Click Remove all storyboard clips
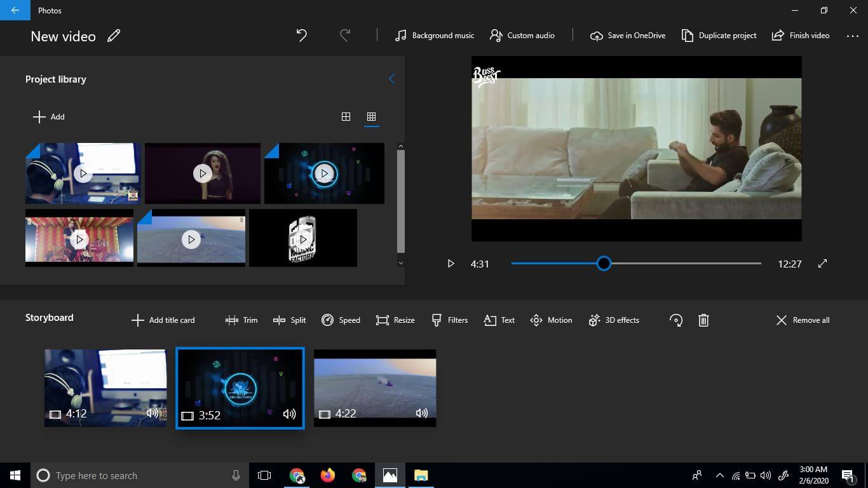The height and width of the screenshot is (488, 868). [803, 320]
